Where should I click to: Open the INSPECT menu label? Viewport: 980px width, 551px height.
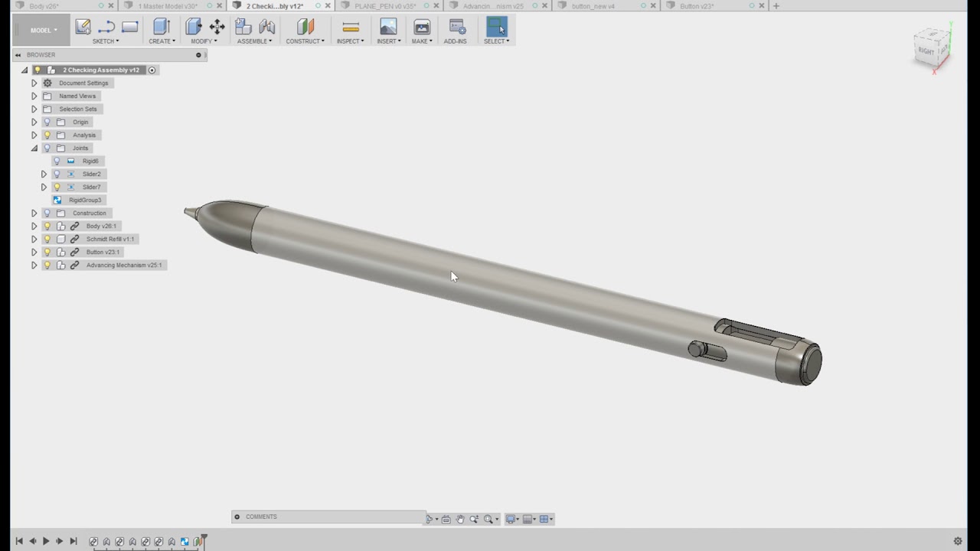click(350, 41)
